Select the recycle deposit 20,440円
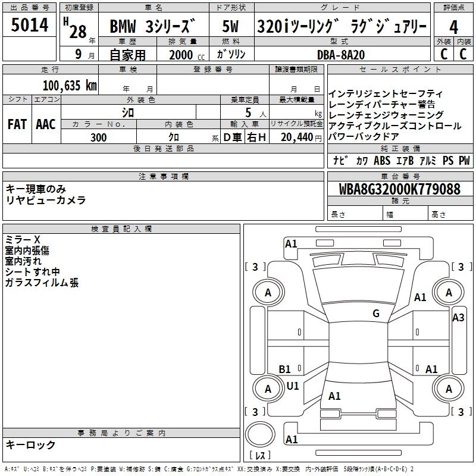 click(x=301, y=137)
